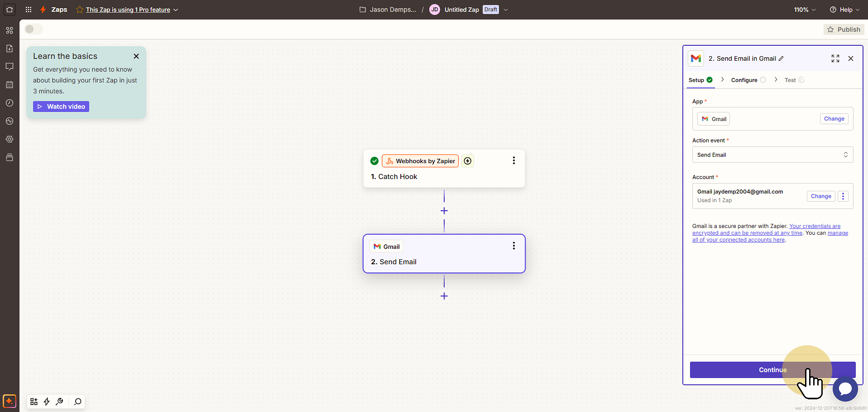Open 'This Zap is using 1 Pro feature' link
Image resolution: width=868 pixels, height=412 pixels.
click(x=128, y=10)
